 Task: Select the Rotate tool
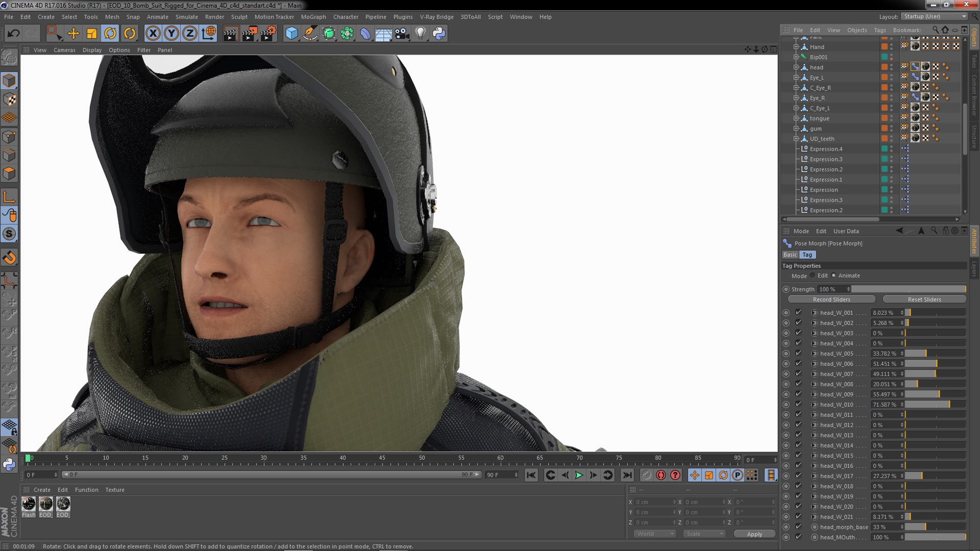point(110,34)
